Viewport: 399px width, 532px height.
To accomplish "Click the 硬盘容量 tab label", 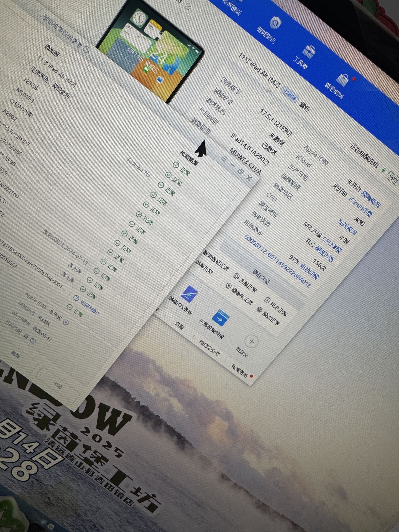I will point(261,277).
